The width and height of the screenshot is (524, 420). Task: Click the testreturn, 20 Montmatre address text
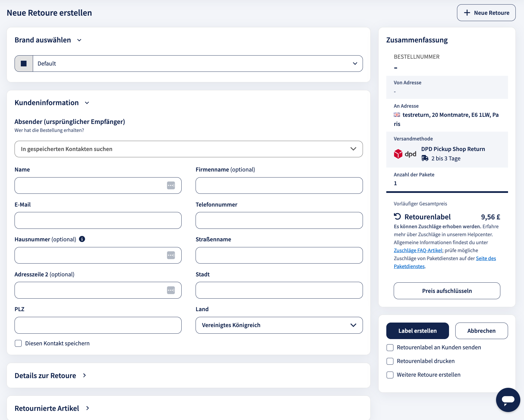click(446, 119)
